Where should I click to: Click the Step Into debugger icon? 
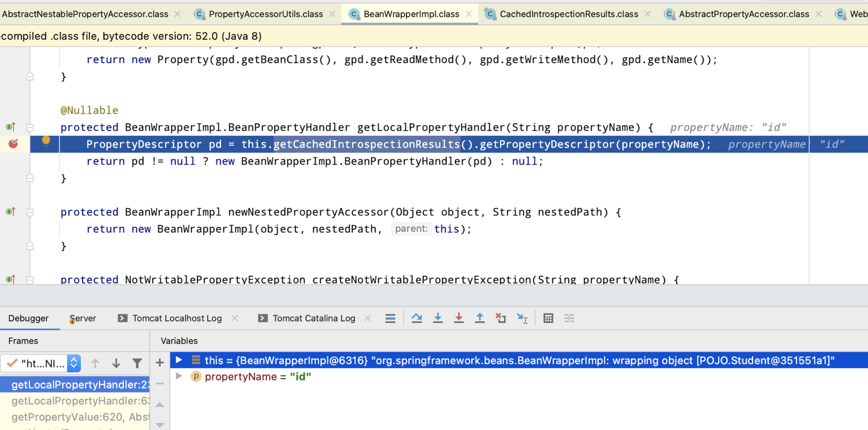[438, 318]
